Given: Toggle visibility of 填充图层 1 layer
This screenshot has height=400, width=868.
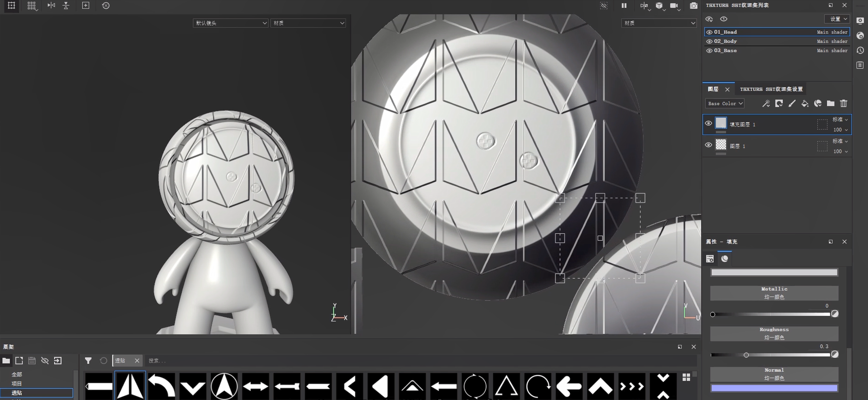Looking at the screenshot, I should [708, 123].
